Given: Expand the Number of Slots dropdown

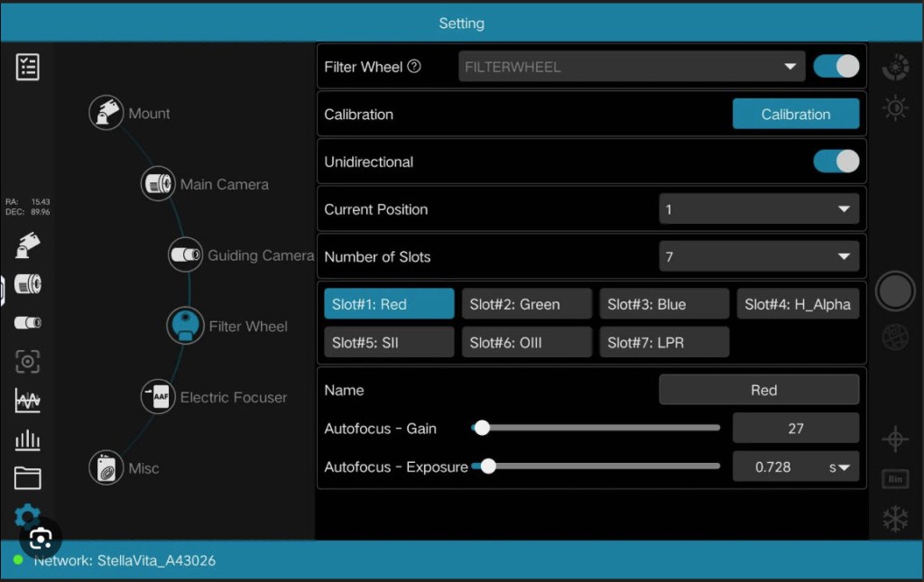Looking at the screenshot, I should click(758, 257).
